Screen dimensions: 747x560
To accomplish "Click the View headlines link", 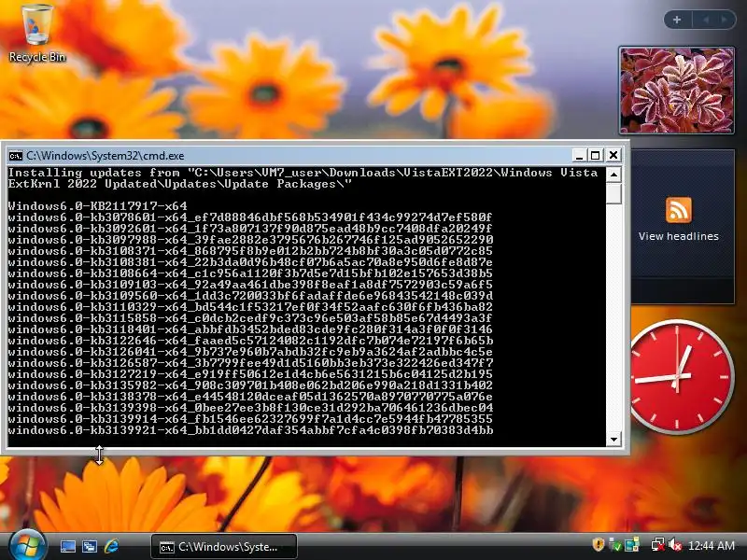I will 679,236.
